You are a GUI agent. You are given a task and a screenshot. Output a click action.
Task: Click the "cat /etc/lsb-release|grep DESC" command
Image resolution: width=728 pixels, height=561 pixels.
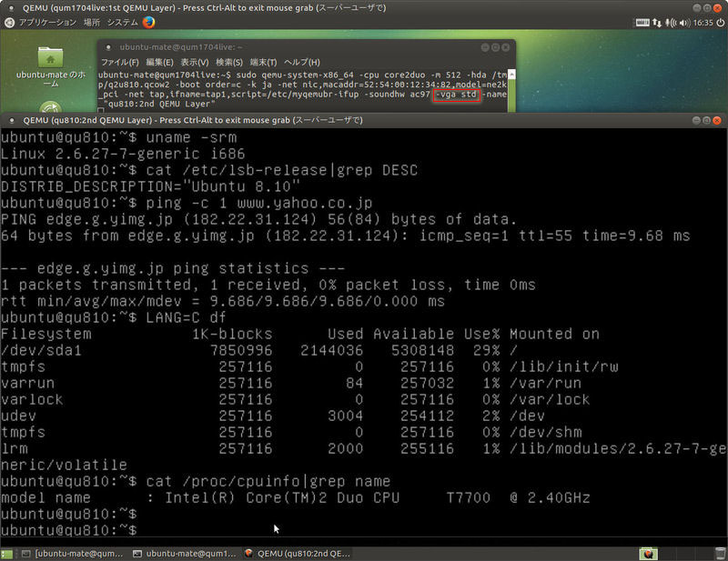point(282,170)
